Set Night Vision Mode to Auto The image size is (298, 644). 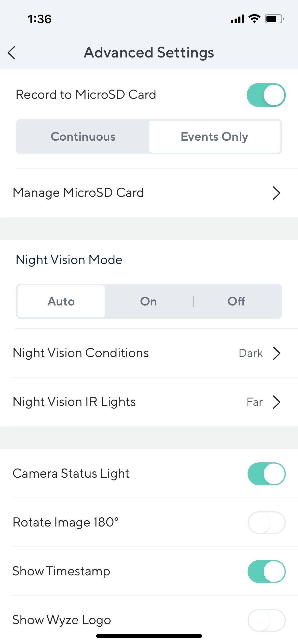(61, 301)
